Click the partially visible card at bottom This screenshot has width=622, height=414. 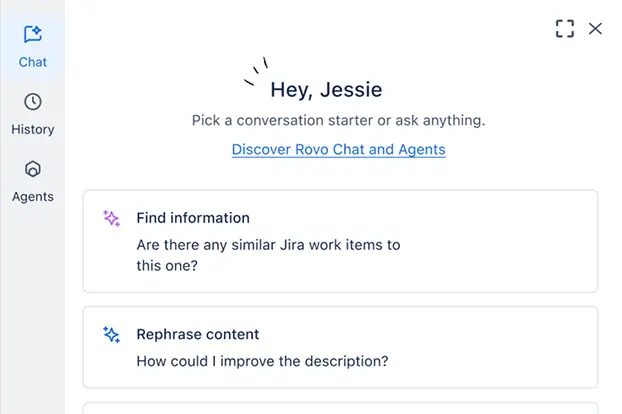coord(340,408)
